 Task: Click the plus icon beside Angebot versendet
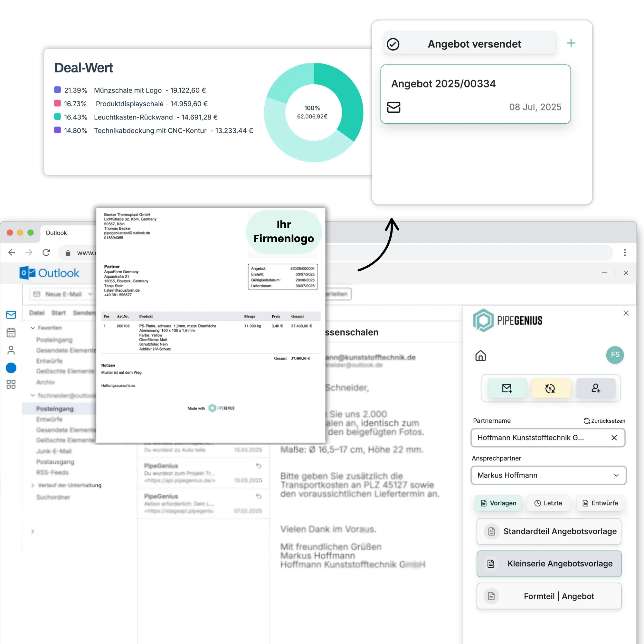(x=571, y=43)
